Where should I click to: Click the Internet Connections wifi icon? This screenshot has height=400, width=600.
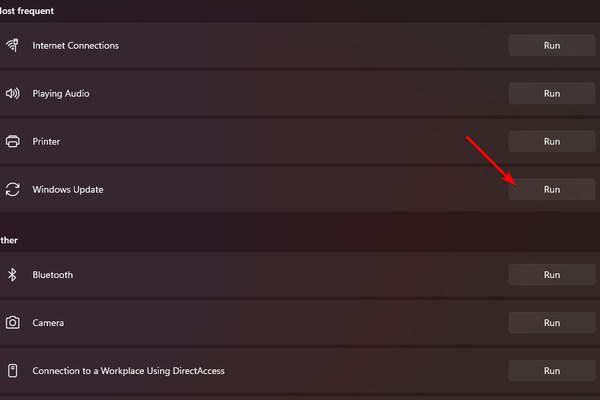(x=12, y=45)
